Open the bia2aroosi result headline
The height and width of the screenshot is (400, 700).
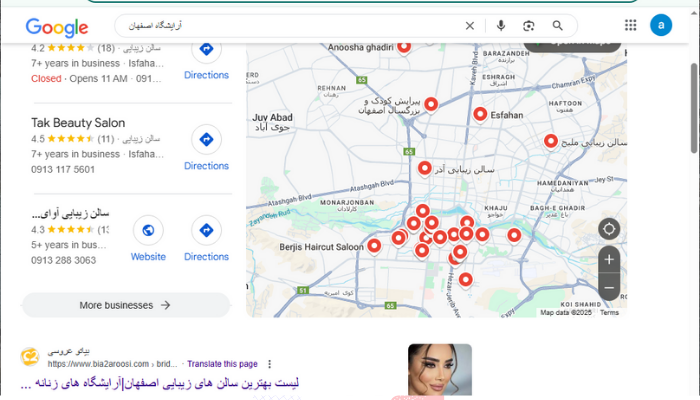[x=159, y=383]
